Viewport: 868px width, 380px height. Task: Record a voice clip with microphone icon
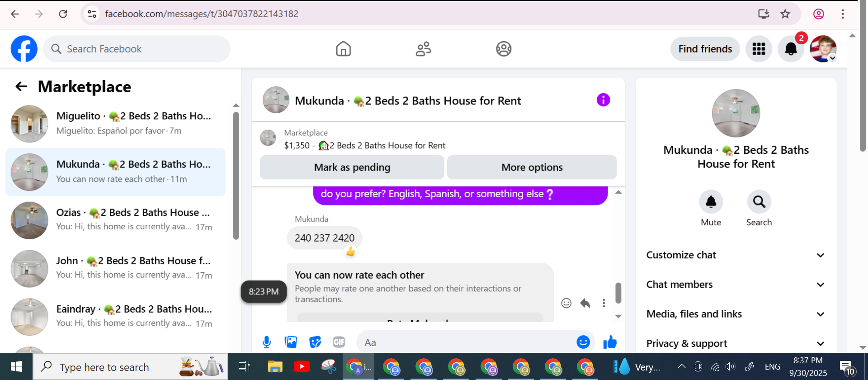coord(267,342)
